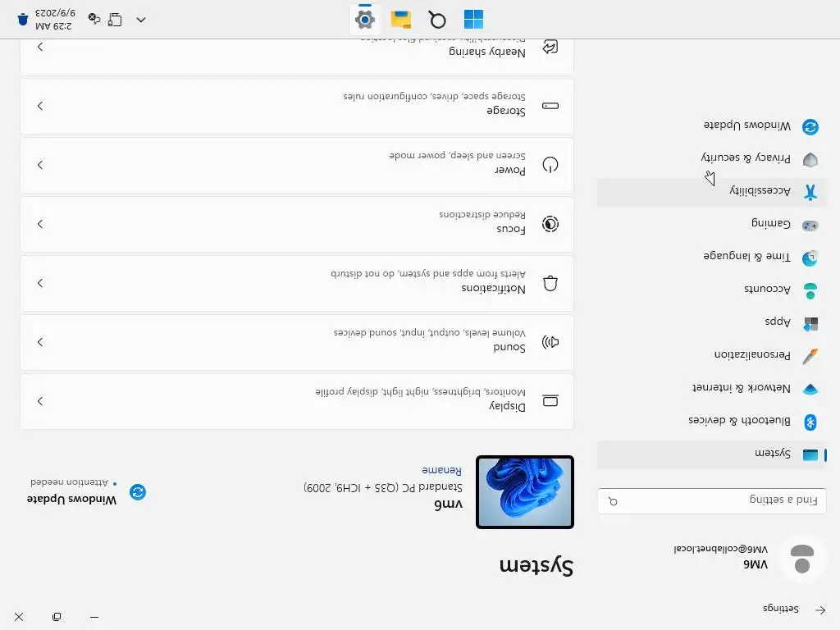The width and height of the screenshot is (840, 630).
Task: Expand the Storage row chevron
Action: coord(40,106)
